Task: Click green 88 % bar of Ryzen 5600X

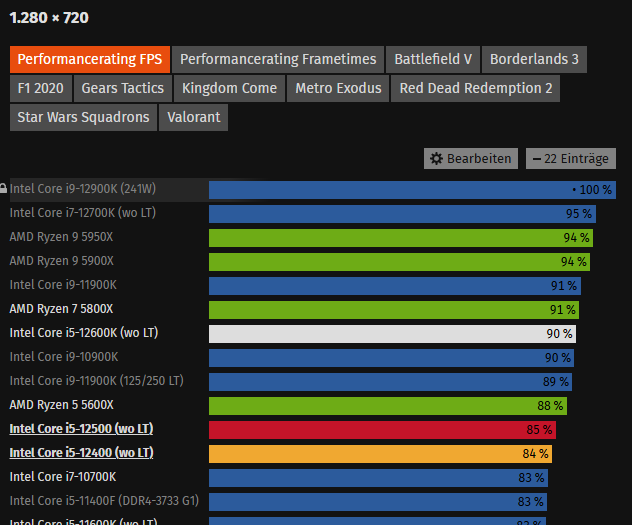Action: click(x=388, y=406)
